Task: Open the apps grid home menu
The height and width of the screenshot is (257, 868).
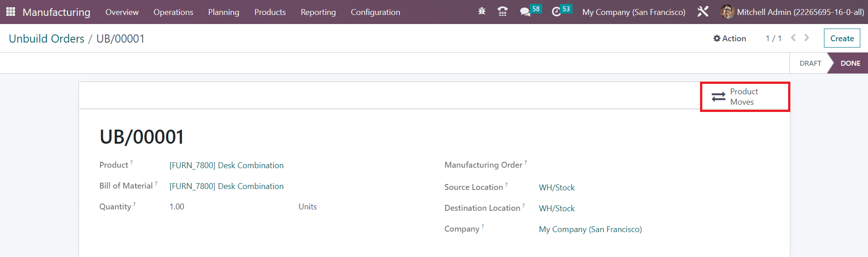Action: coord(10,12)
